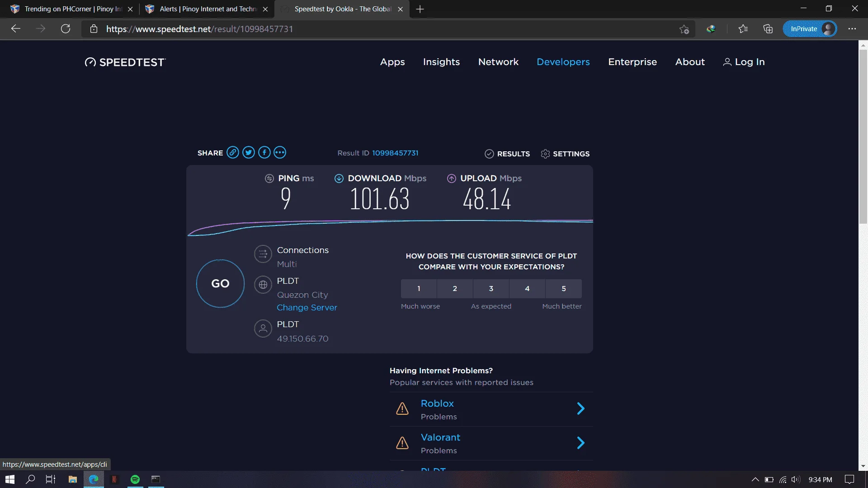The width and height of the screenshot is (868, 488).
Task: Click the 101.63 download speed value
Action: point(380,199)
